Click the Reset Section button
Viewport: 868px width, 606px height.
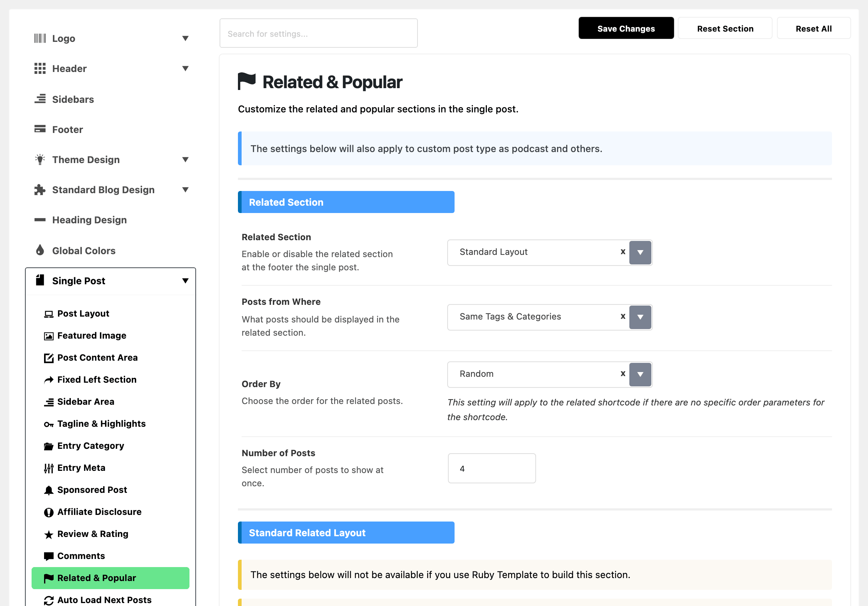click(725, 28)
